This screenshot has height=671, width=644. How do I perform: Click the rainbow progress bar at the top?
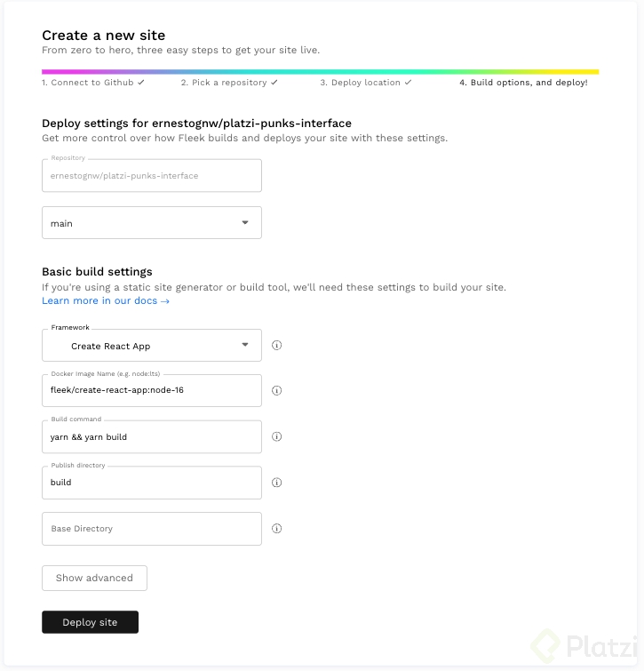[321, 72]
